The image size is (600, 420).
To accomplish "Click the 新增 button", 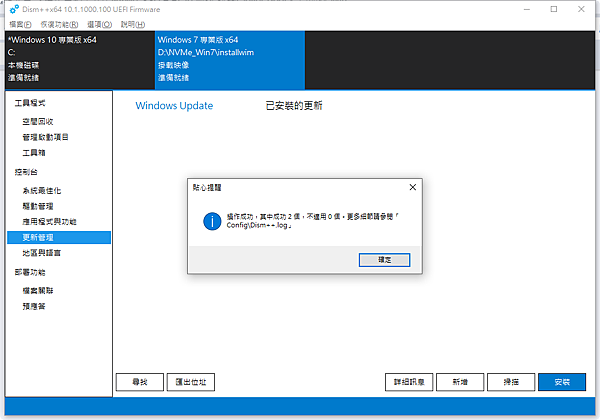I will (460, 382).
